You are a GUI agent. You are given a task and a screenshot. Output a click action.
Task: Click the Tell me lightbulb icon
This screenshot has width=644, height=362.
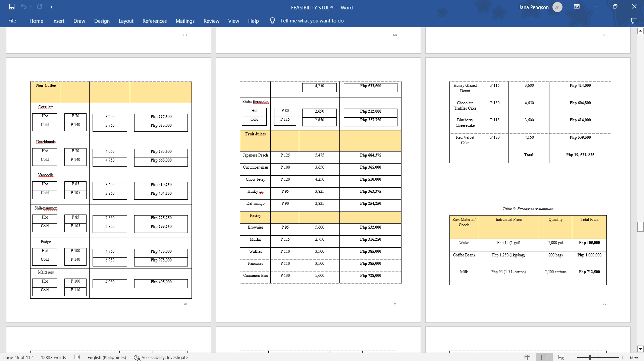pos(272,21)
